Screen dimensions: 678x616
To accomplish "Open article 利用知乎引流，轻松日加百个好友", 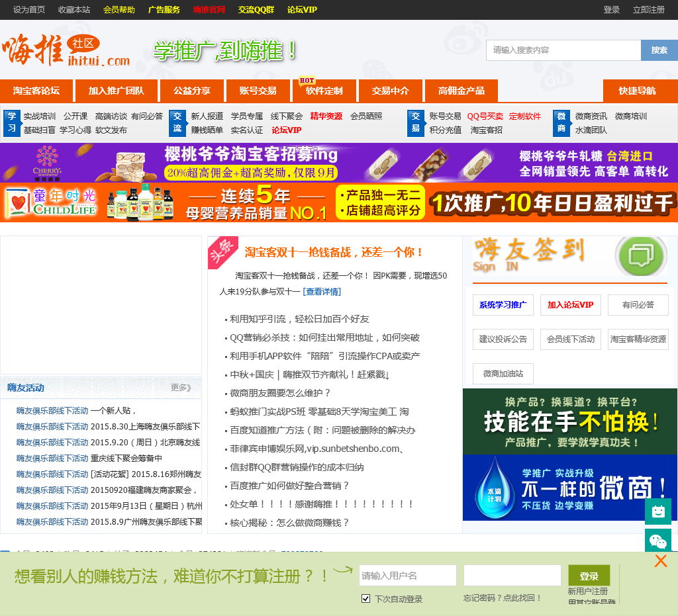I will click(x=299, y=319).
